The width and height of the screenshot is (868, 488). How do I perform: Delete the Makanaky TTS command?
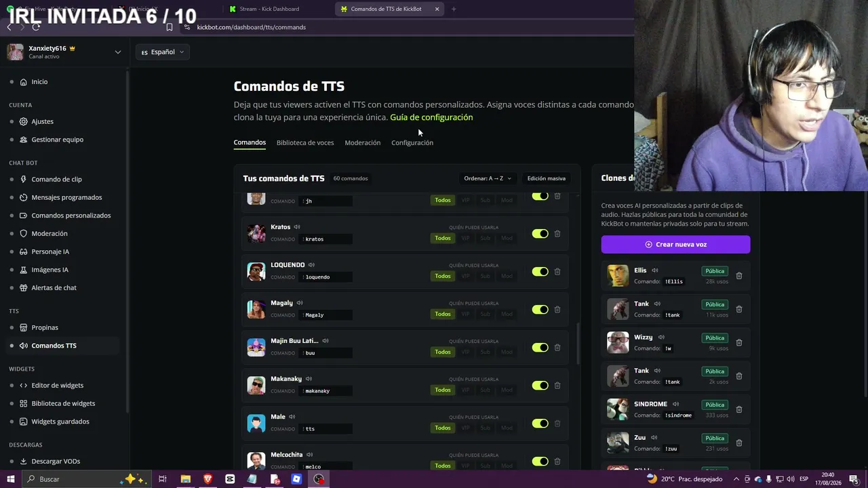coord(557,386)
